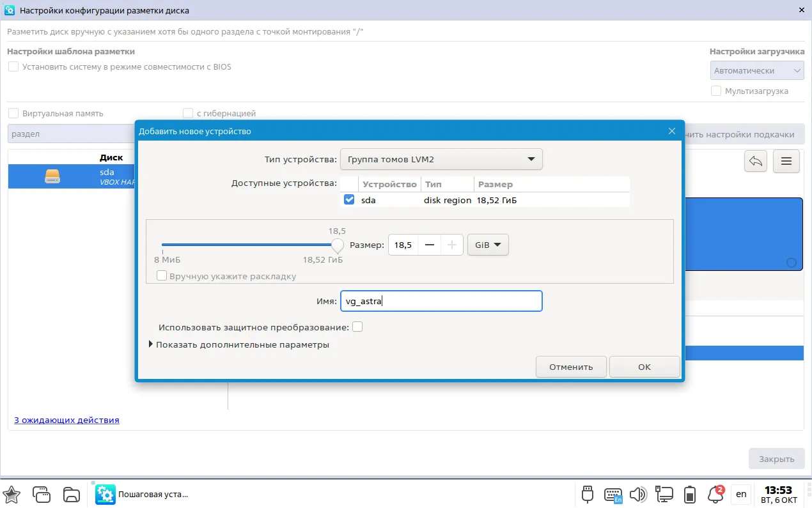812x508 pixels.
Task: Click the 'en' language indicator in the tray
Action: click(x=741, y=494)
